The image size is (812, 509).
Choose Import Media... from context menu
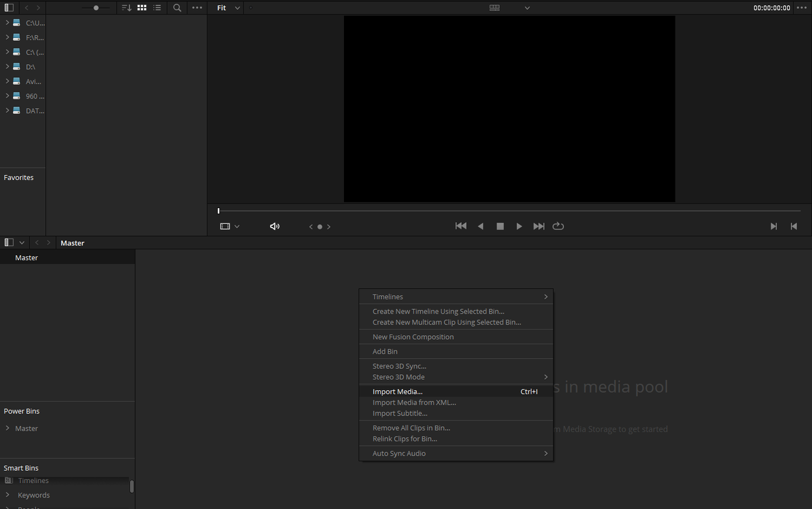click(x=456, y=391)
